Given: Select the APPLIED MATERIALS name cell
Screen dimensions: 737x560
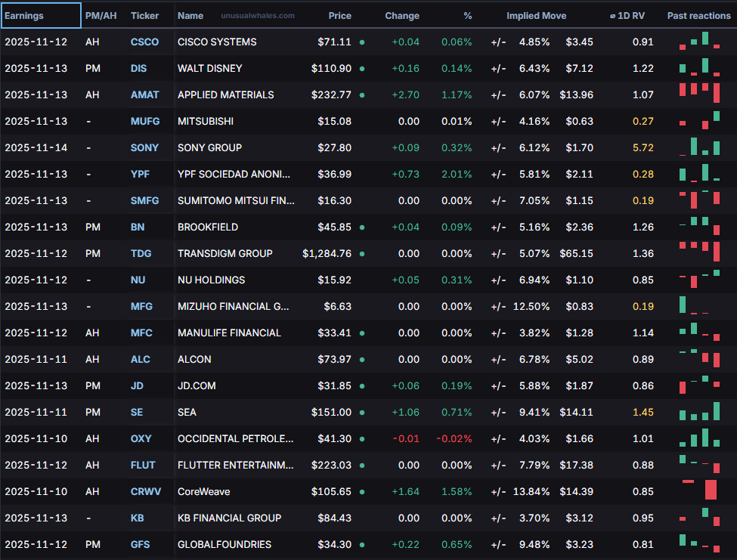Looking at the screenshot, I should [225, 95].
